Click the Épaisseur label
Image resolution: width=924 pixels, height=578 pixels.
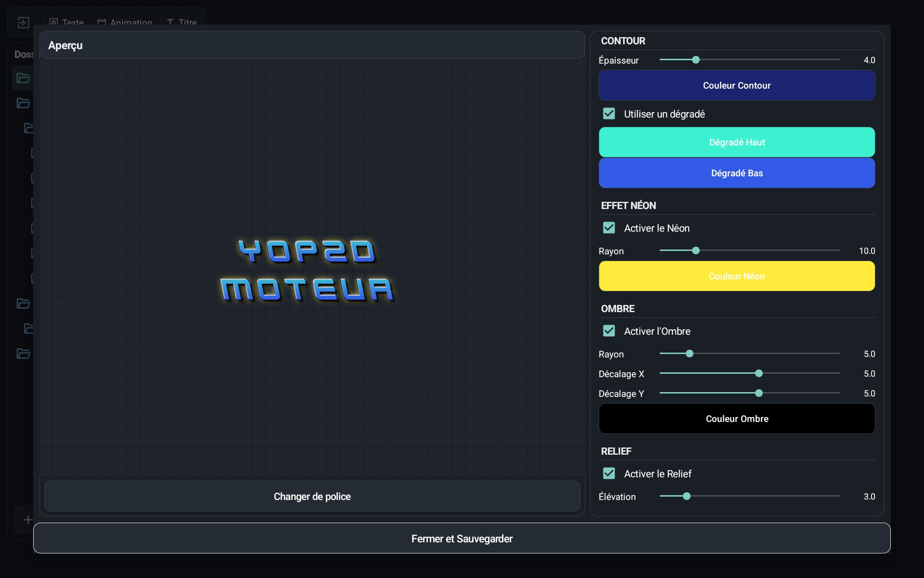[x=618, y=60]
